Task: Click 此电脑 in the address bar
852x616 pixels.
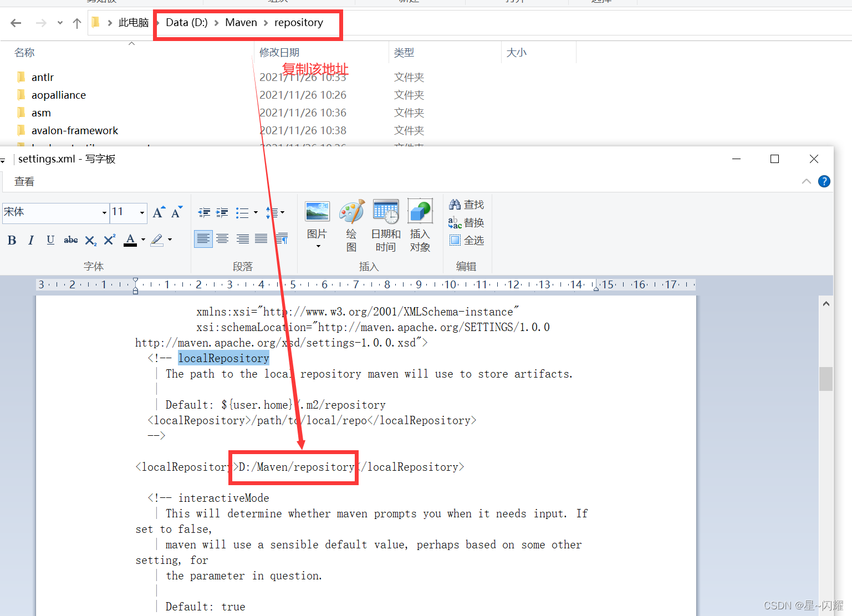Action: [x=134, y=23]
